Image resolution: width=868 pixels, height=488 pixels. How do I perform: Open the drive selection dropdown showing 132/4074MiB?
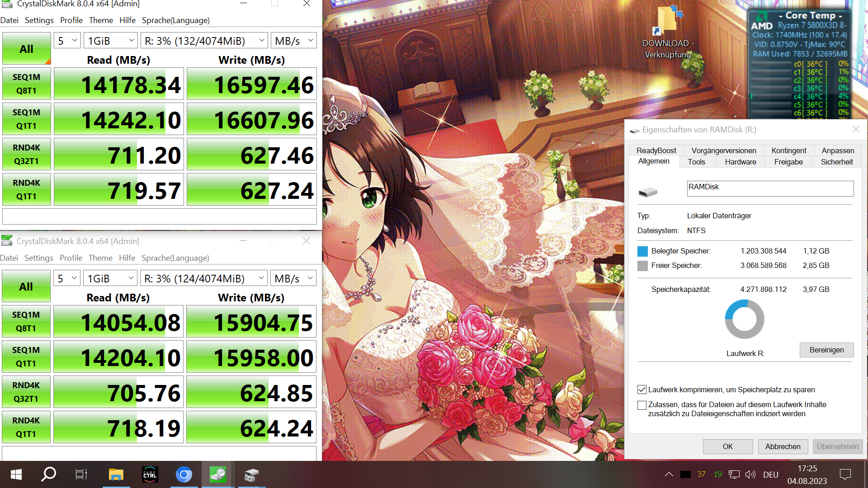tap(204, 41)
